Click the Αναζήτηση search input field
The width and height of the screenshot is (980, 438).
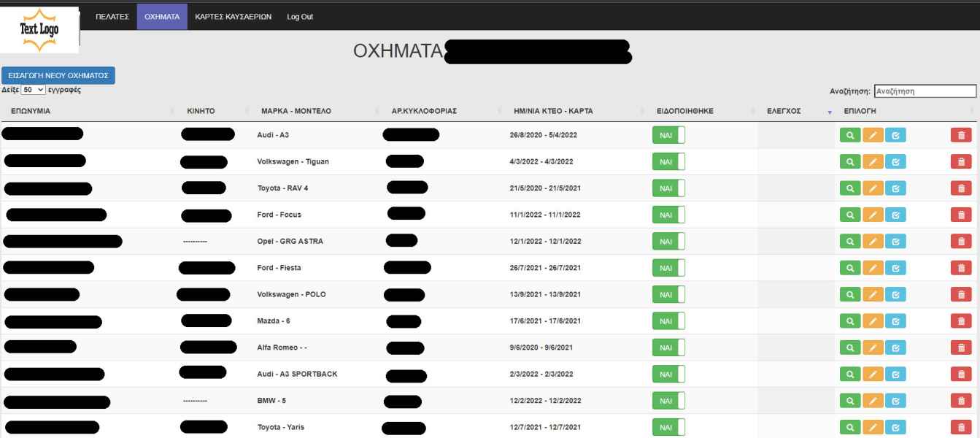pyautogui.click(x=925, y=91)
